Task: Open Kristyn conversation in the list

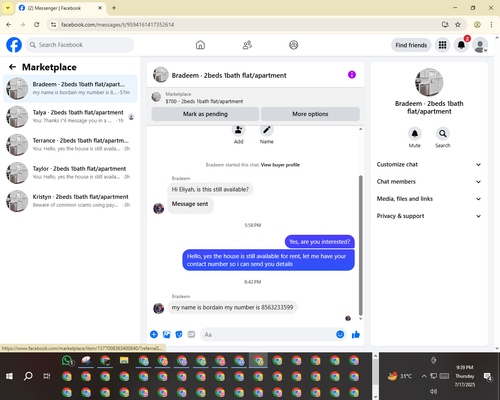Action: coord(70,201)
